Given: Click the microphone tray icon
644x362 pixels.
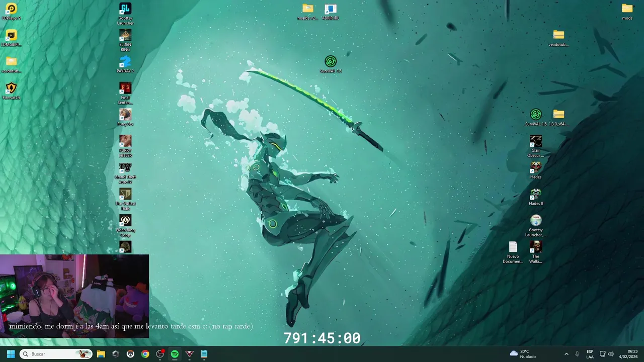Looking at the screenshot, I should tap(577, 354).
